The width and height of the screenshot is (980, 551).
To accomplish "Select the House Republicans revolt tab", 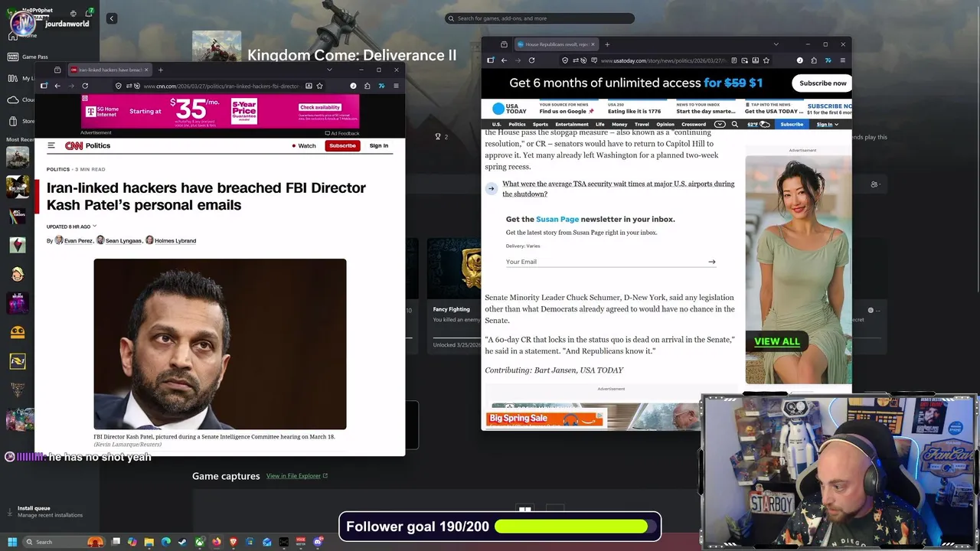I will click(556, 44).
